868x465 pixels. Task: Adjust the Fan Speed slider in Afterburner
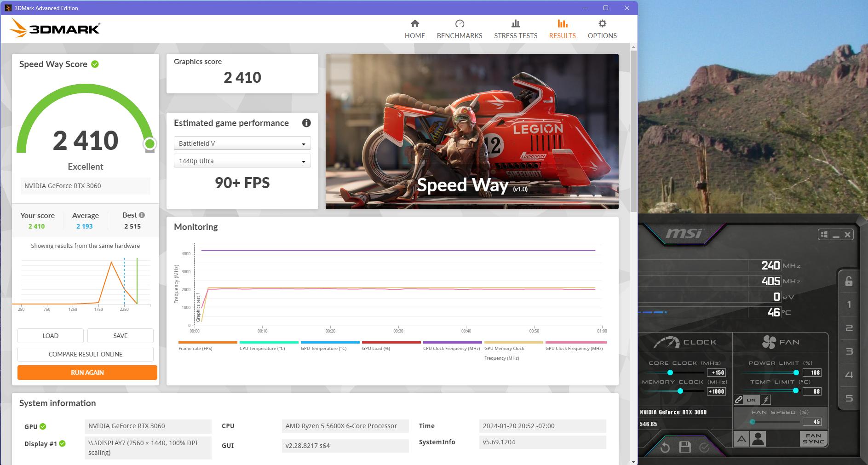click(753, 422)
